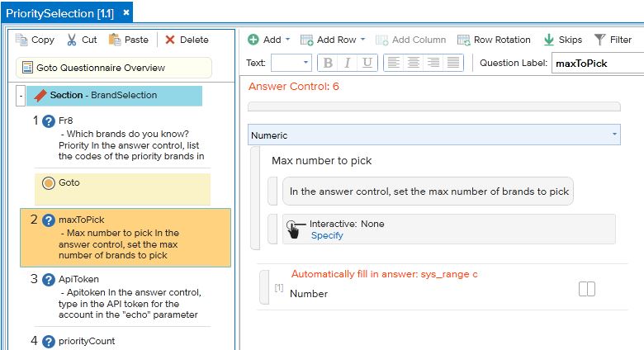The width and height of the screenshot is (644, 350).
Task: Click the Question Label input field
Action: pos(598,64)
